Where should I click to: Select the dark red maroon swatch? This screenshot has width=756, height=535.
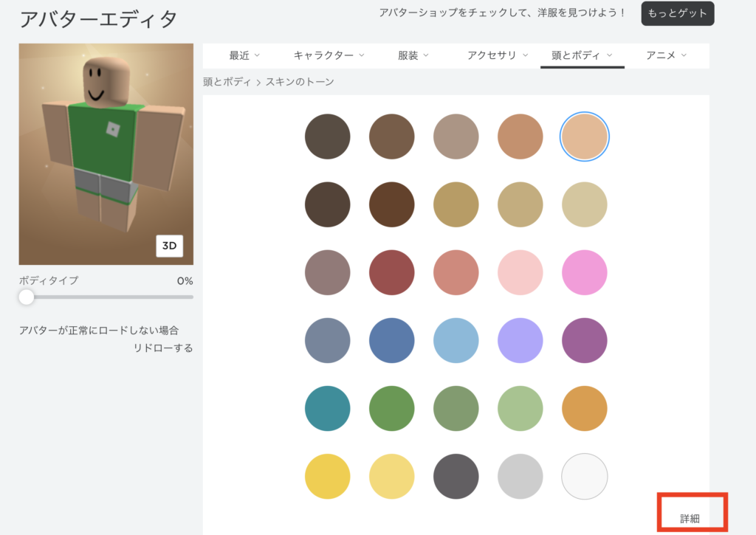391,272
